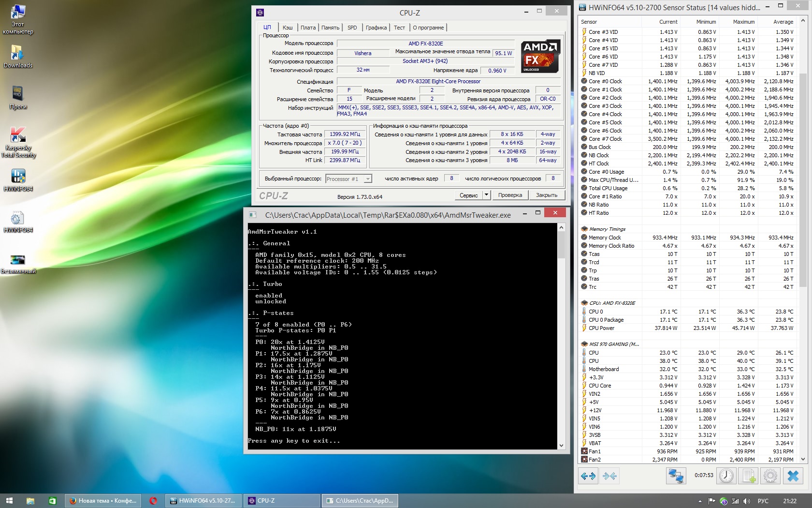Open the Action Center flag tray icon
Image resolution: width=812 pixels, height=508 pixels.
click(x=711, y=501)
